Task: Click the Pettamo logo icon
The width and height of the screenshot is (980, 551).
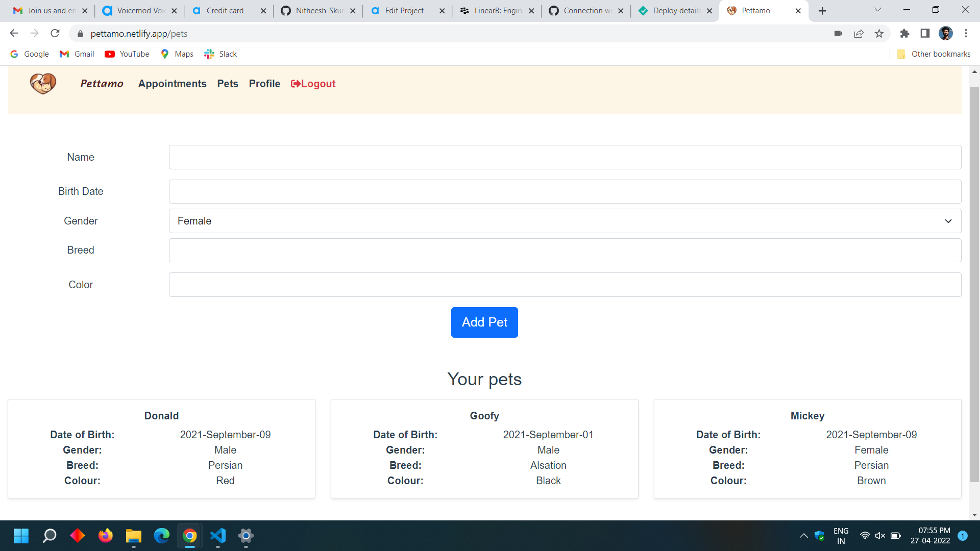Action: point(43,83)
